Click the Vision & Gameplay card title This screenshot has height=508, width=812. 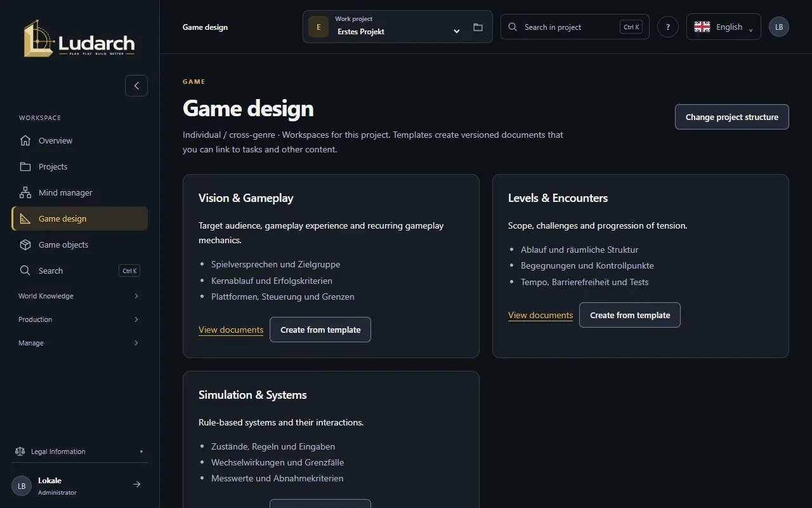(246, 198)
